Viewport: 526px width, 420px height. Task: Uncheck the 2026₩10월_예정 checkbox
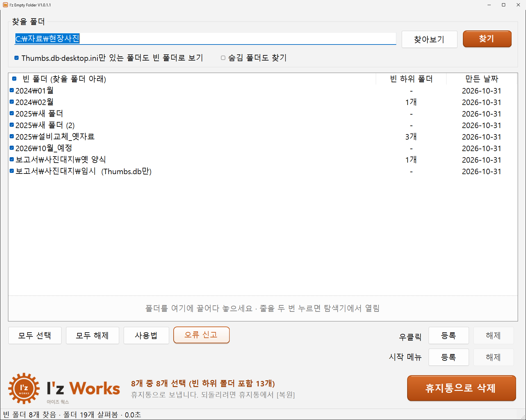[x=12, y=148]
